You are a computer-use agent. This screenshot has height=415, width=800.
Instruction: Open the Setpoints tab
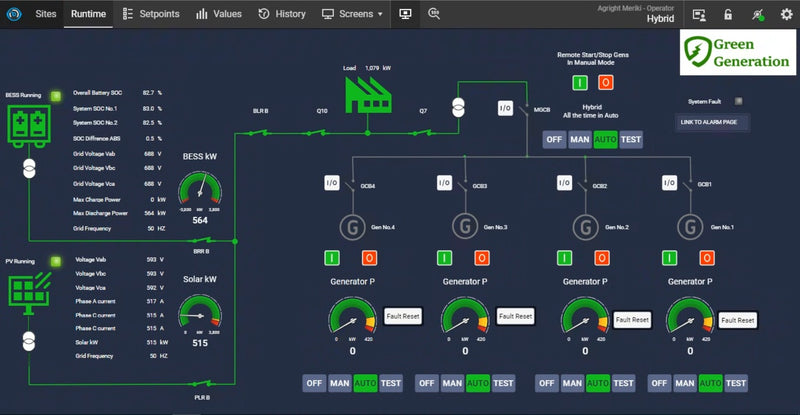151,14
